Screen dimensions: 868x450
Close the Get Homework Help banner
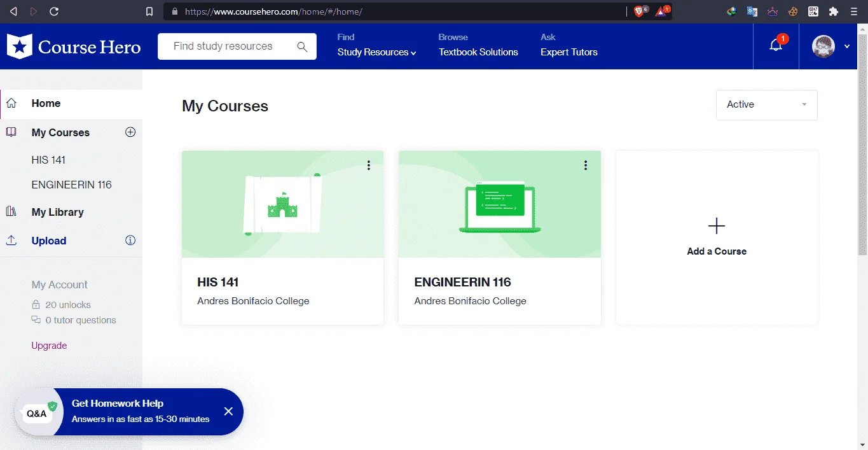point(229,411)
